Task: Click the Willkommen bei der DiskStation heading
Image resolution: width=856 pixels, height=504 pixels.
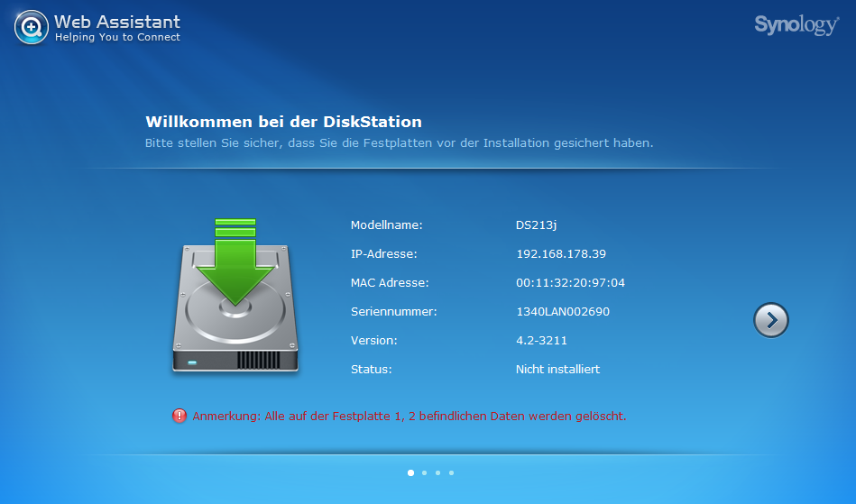Action: pyautogui.click(x=283, y=122)
